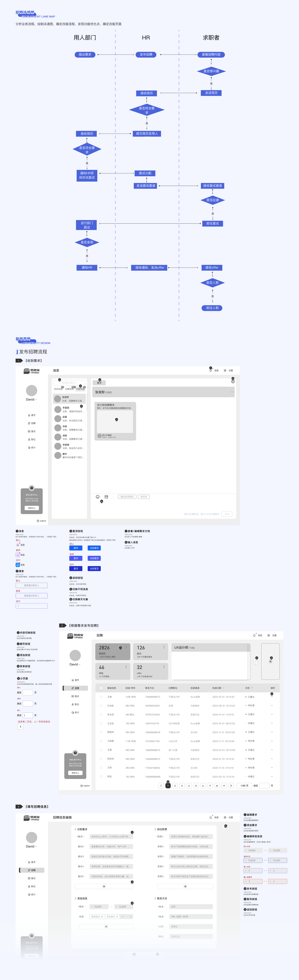Open 设置 gear icon on 消息 screen

coord(225,370)
